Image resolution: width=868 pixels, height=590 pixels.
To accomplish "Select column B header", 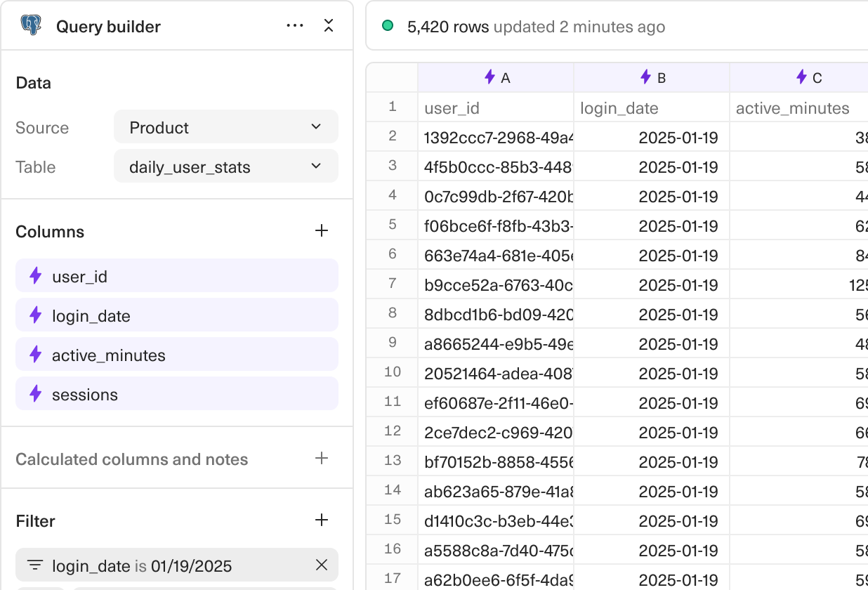I will 652,77.
